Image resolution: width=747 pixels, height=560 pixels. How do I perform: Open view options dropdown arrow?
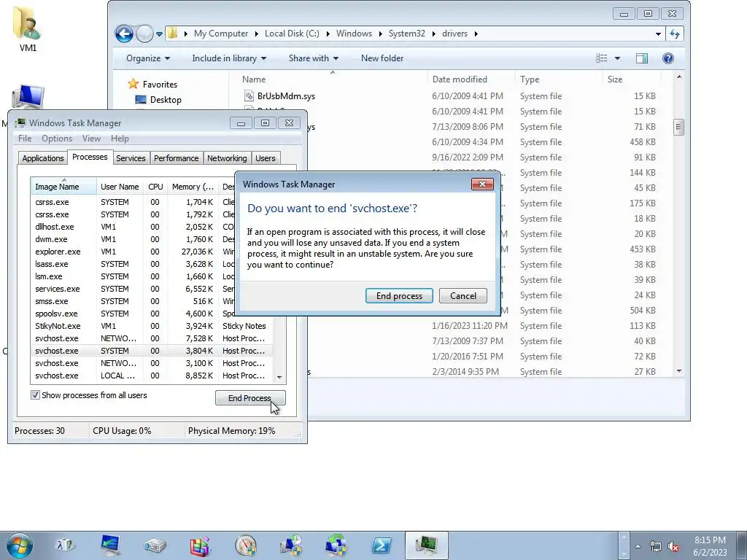pos(617,58)
